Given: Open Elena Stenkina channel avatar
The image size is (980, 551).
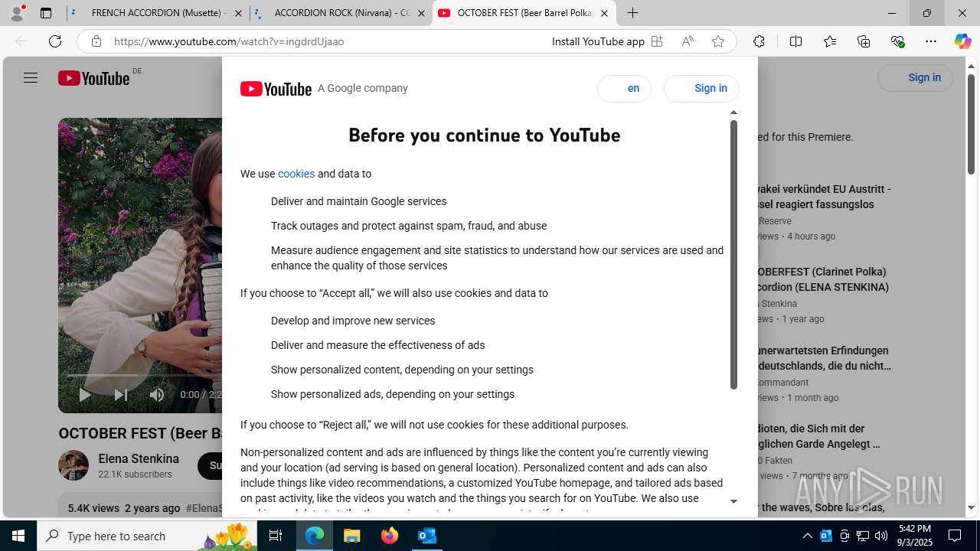Looking at the screenshot, I should (x=73, y=465).
